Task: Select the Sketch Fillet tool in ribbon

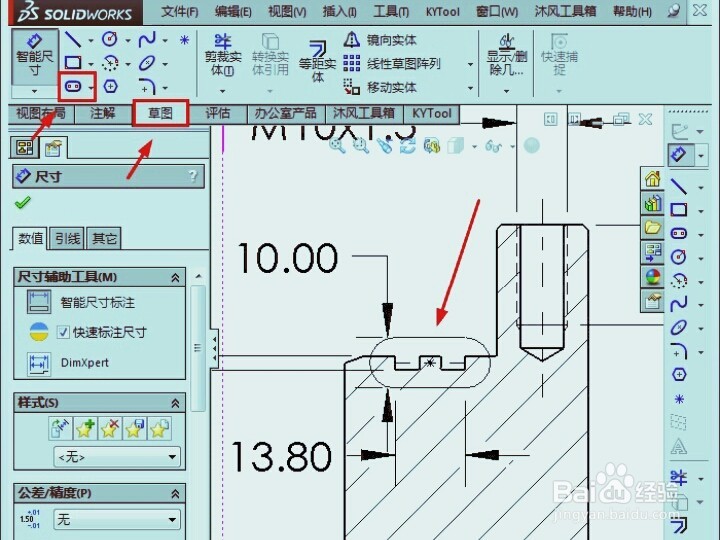Action: coord(147,86)
